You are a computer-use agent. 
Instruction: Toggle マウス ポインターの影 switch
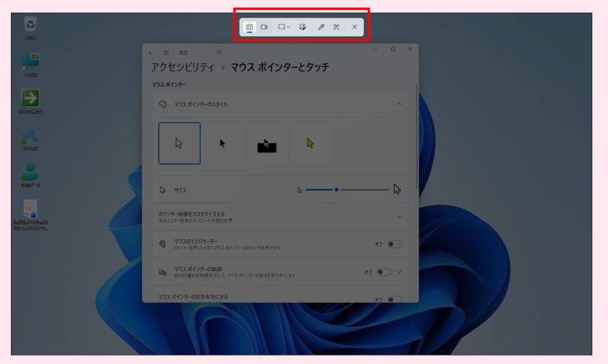[395, 300]
